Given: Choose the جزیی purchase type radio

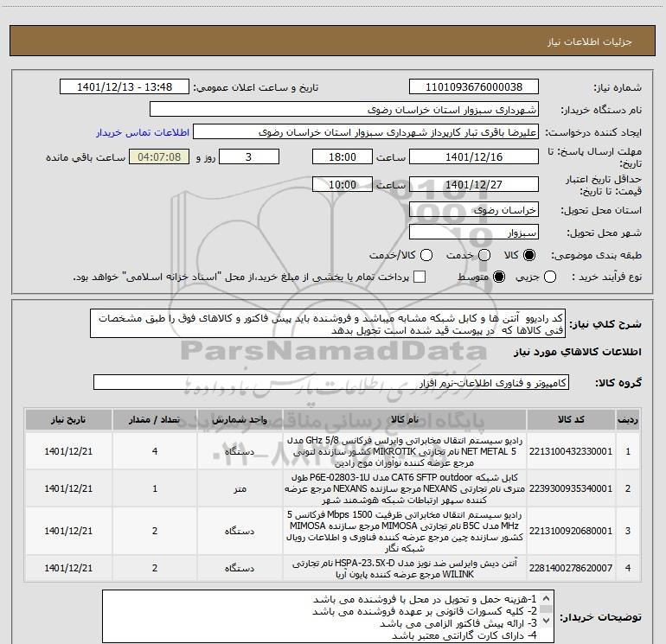Looking at the screenshot, I should click(549, 277).
